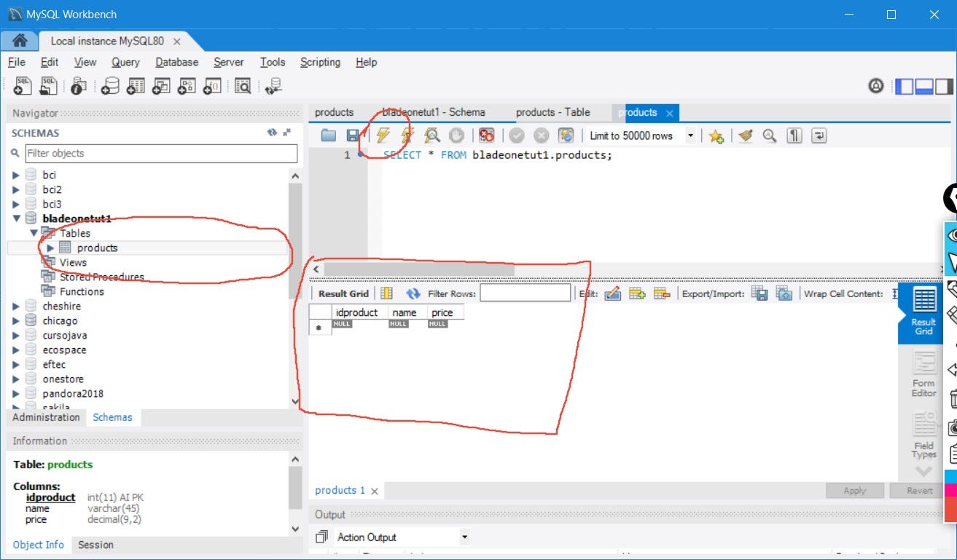Toggle stop-on-error script execution

click(x=487, y=135)
